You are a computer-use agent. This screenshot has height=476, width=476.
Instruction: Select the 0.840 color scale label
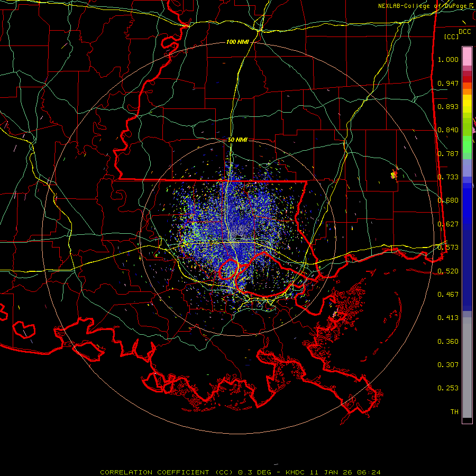tap(448, 130)
